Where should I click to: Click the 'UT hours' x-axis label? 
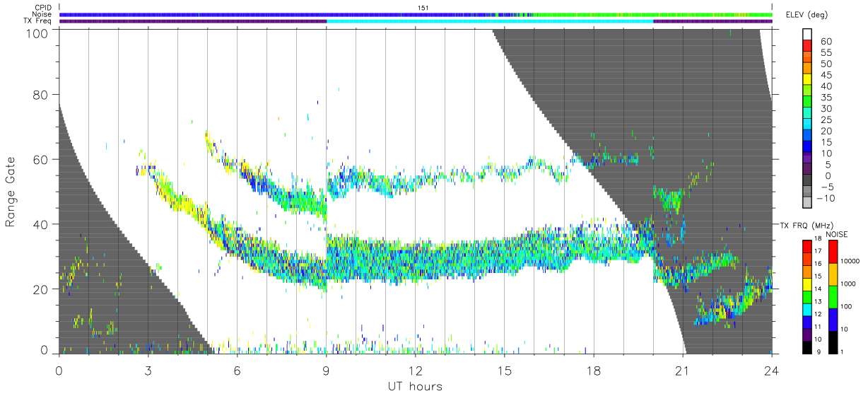[x=414, y=386]
